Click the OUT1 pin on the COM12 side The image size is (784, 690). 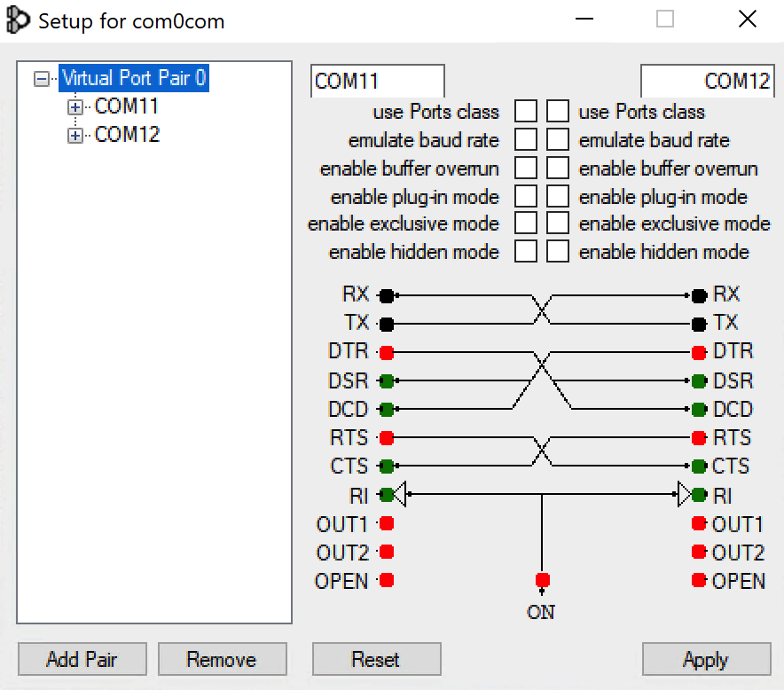[699, 523]
